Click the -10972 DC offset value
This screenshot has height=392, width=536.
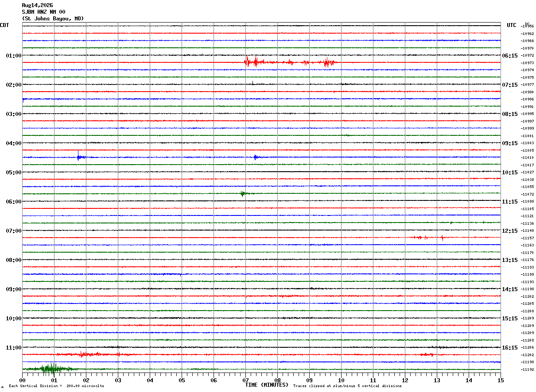point(528,55)
